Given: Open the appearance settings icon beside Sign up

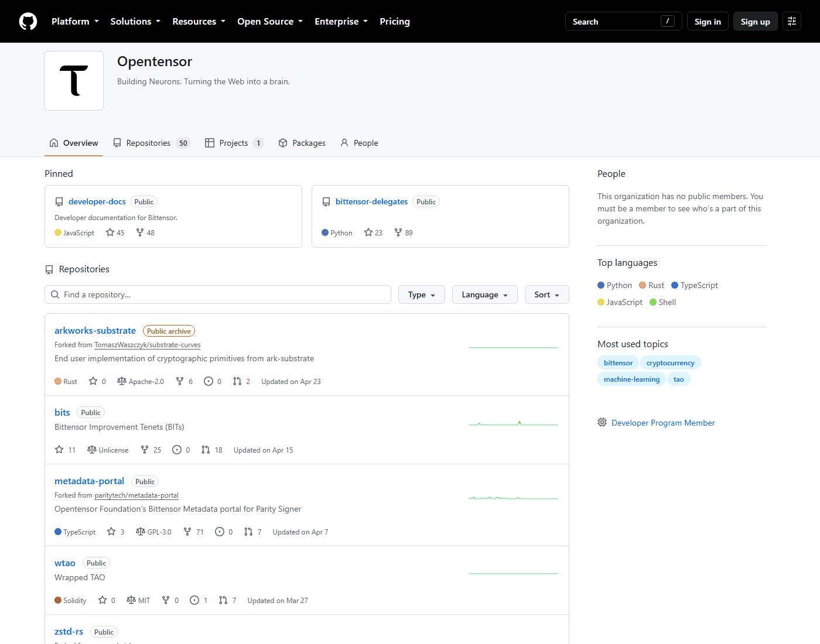Looking at the screenshot, I should [792, 22].
